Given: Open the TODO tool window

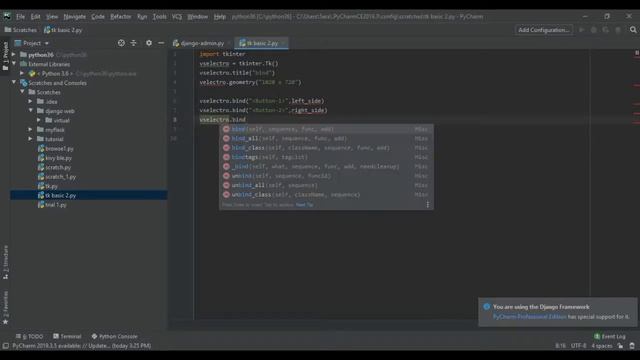Looking at the screenshot, I should point(29,336).
